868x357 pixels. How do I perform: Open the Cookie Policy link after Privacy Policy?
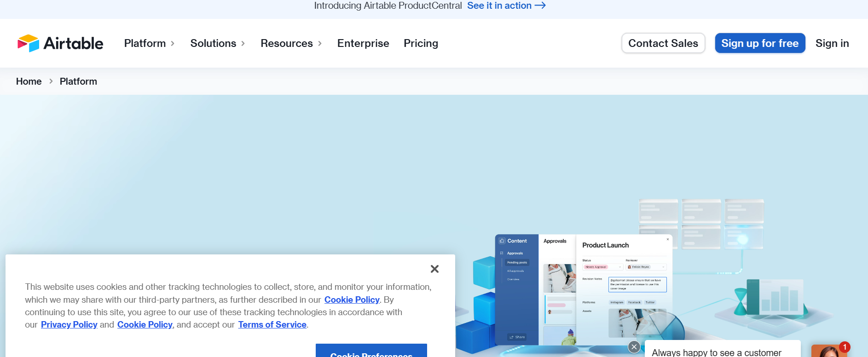coord(145,324)
